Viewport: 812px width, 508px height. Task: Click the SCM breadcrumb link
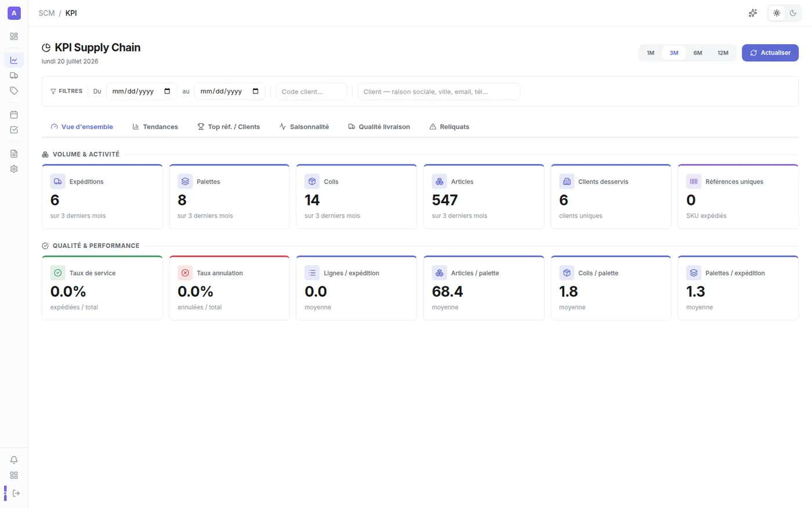[46, 13]
